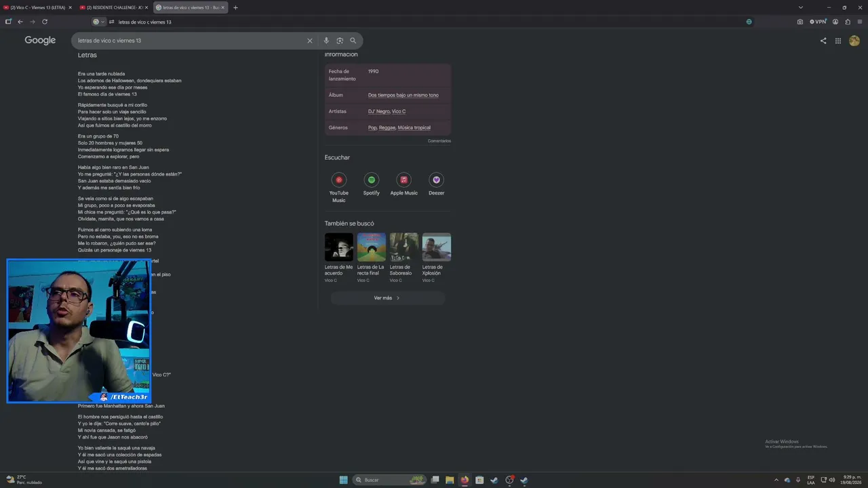Open the Google logo homepage
Viewport: 868px width, 488px height.
tap(40, 41)
